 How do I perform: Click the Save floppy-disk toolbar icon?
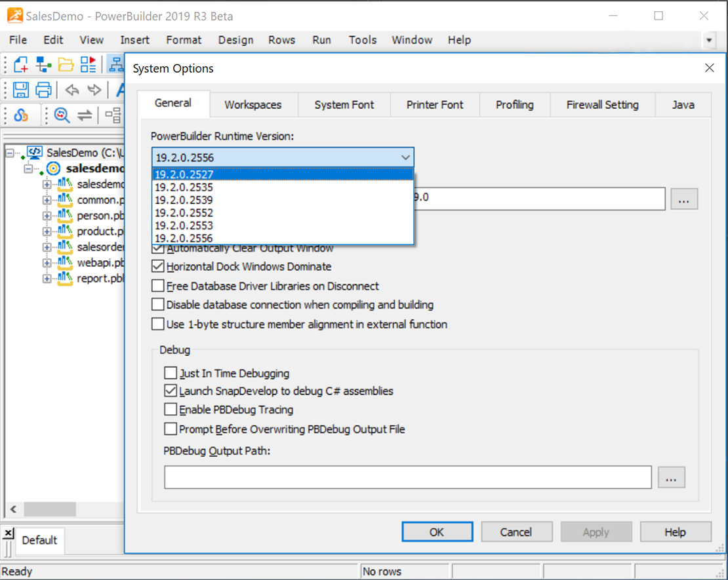[x=20, y=90]
